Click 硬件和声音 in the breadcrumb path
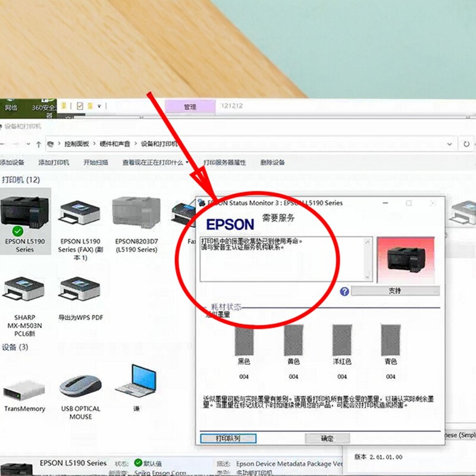This screenshot has width=476, height=476. coord(115,144)
